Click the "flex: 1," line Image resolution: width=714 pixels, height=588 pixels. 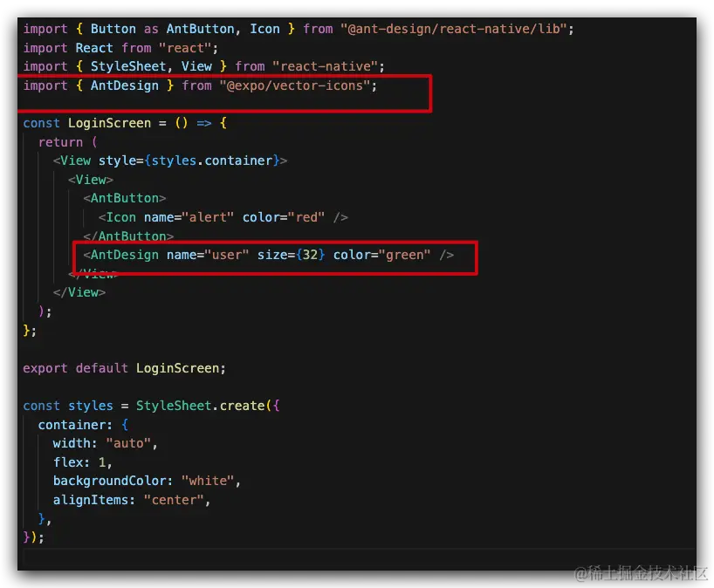click(83, 462)
